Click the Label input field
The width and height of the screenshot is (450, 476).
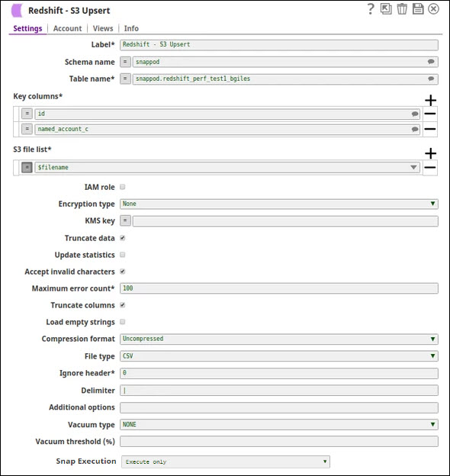(x=279, y=44)
